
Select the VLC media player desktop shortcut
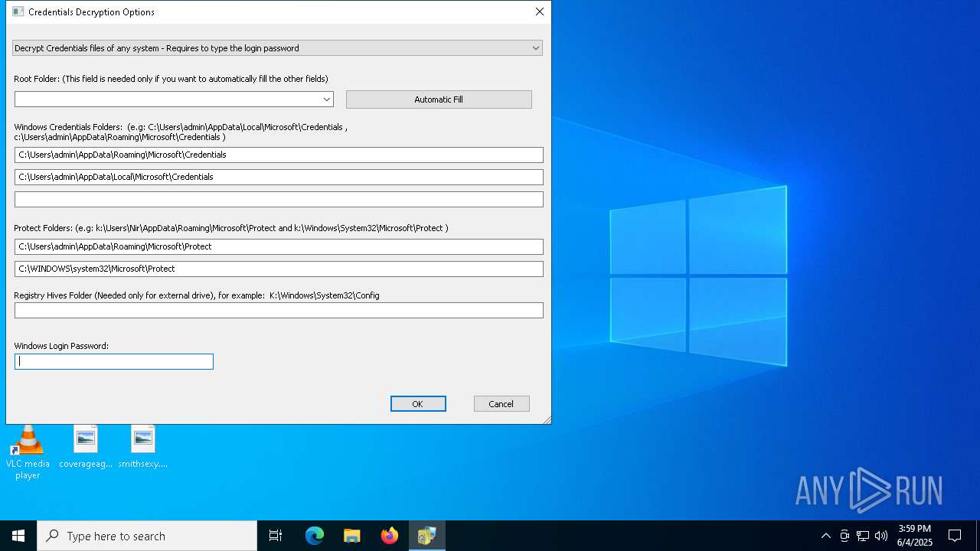(28, 452)
